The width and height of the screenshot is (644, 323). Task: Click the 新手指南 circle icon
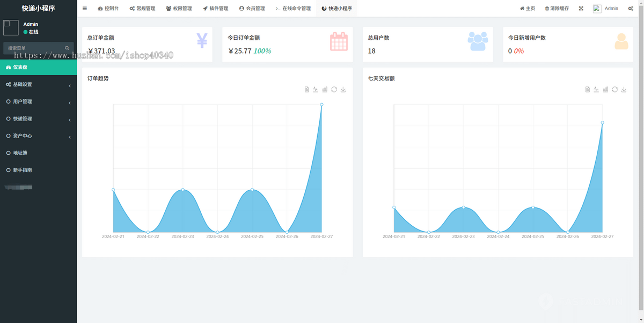click(x=8, y=170)
